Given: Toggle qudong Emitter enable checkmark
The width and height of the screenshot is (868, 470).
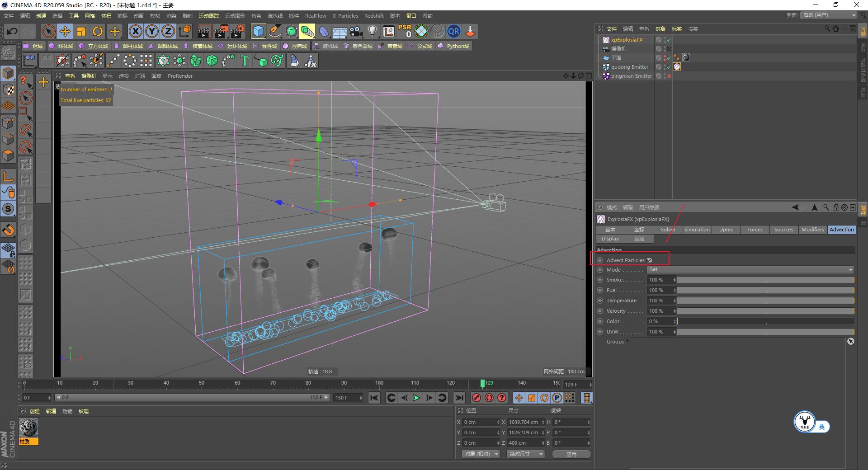Looking at the screenshot, I should [x=668, y=66].
